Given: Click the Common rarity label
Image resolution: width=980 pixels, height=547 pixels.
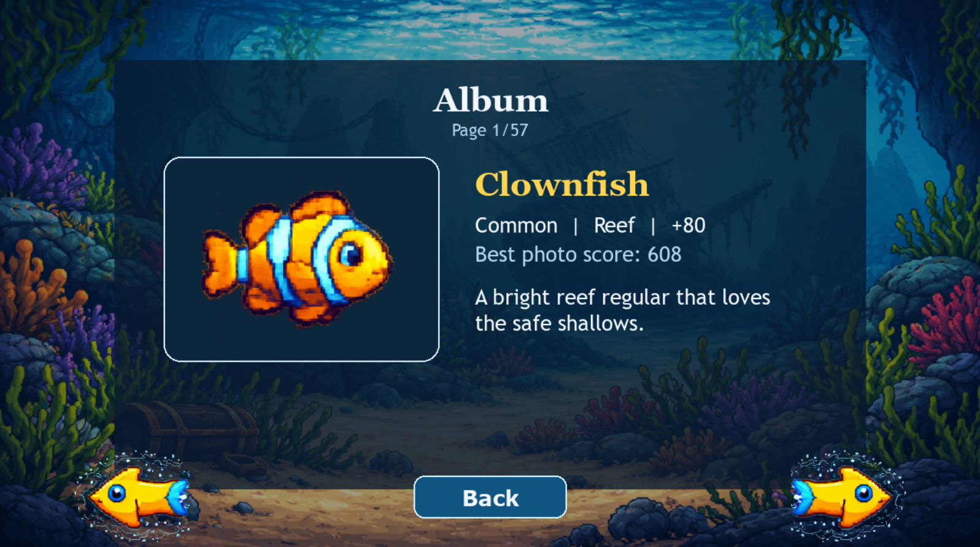Looking at the screenshot, I should tap(516, 226).
